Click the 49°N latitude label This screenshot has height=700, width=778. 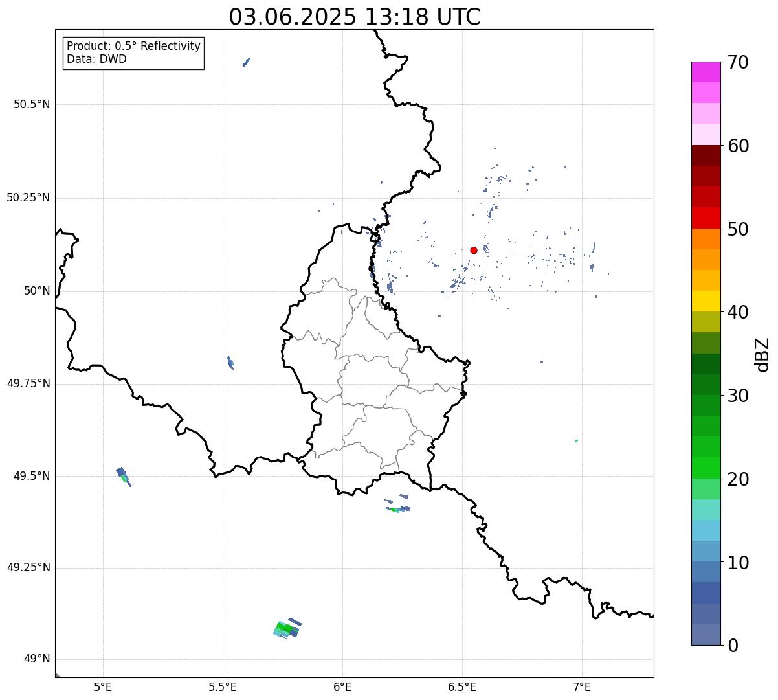37,659
